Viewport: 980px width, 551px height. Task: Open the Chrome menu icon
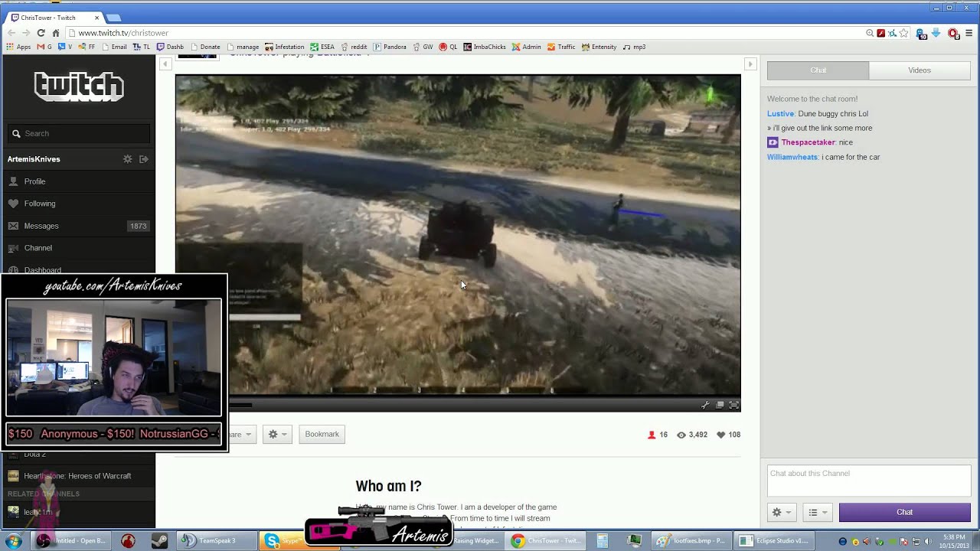click(x=969, y=33)
